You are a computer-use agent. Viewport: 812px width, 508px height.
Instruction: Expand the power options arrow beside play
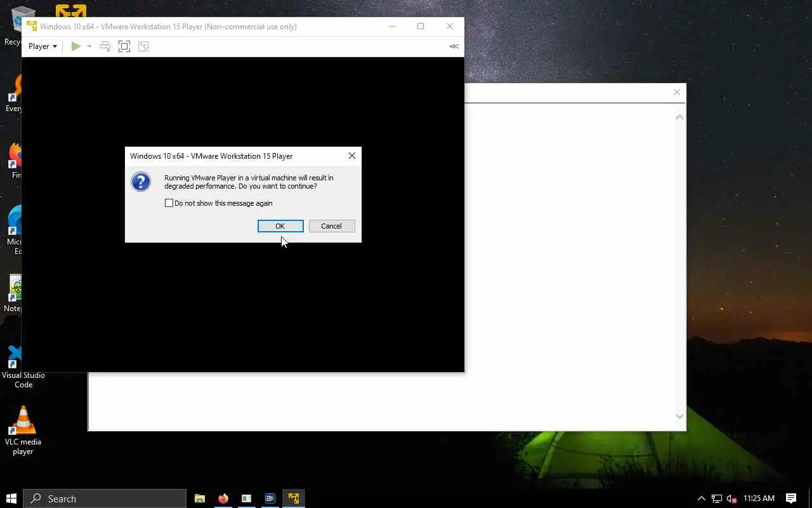pyautogui.click(x=89, y=46)
